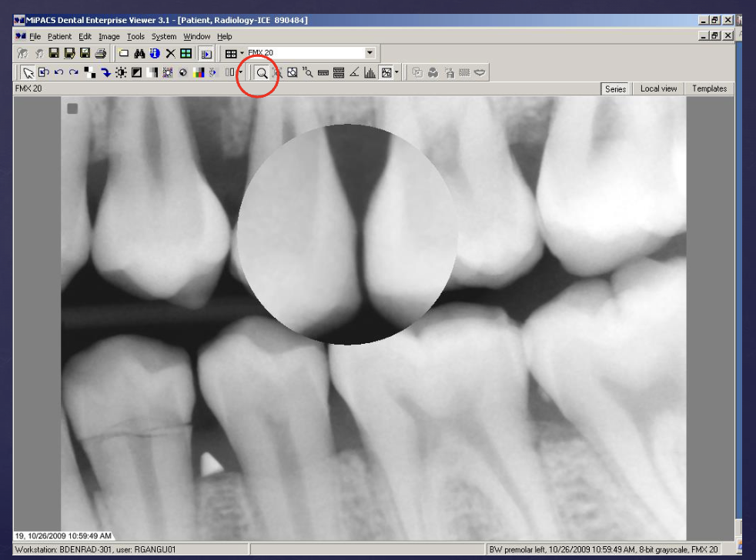Click the undo arrow icon
This screenshot has width=756, height=560.
(x=59, y=73)
